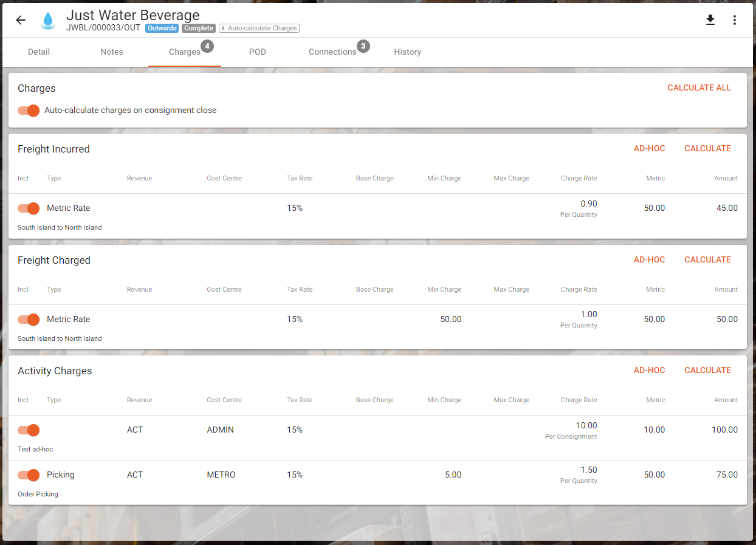Click the Test ad-hoc metric 10.00
This screenshot has width=756, height=545.
[655, 430]
